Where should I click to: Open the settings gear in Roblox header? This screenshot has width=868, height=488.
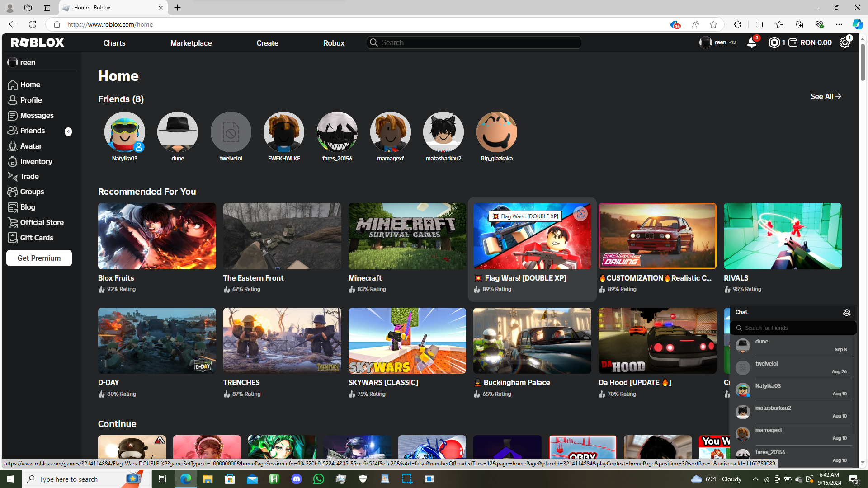point(845,42)
